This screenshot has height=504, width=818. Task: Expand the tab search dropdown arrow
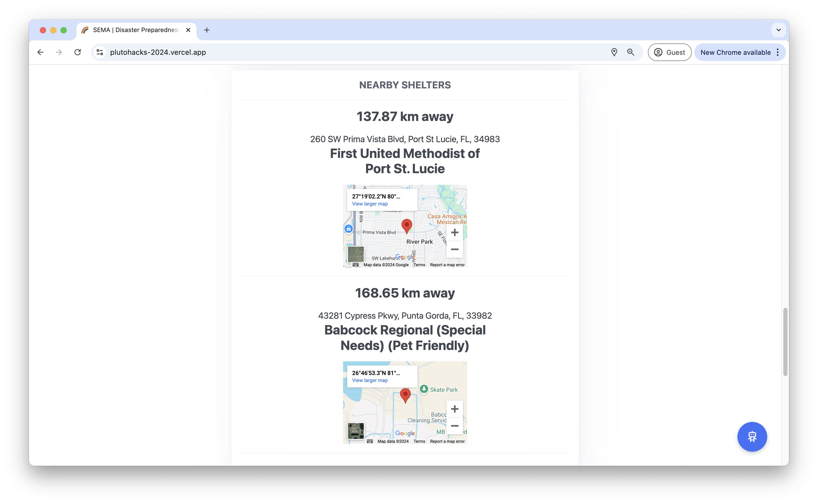point(778,30)
